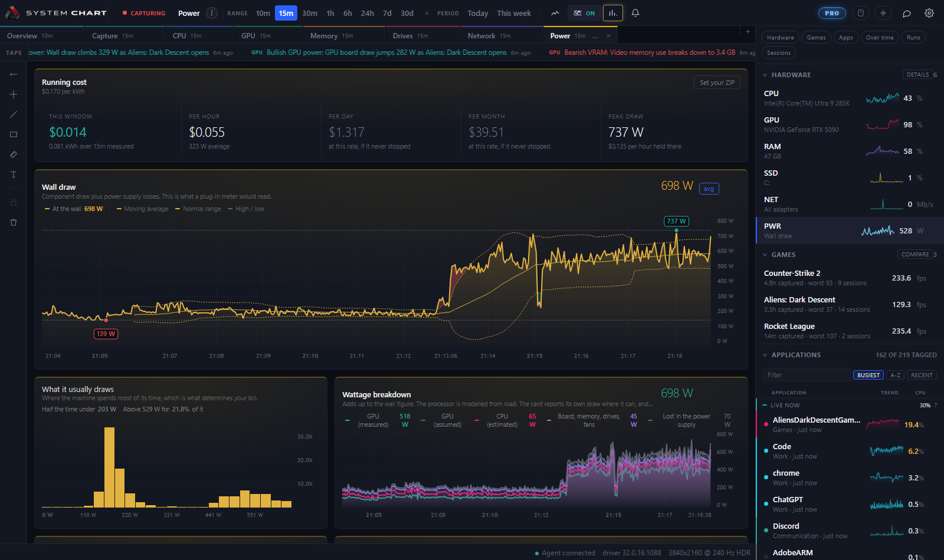Viewport: 944px width, 560px height.
Task: Open alerts bell icon
Action: tap(635, 13)
